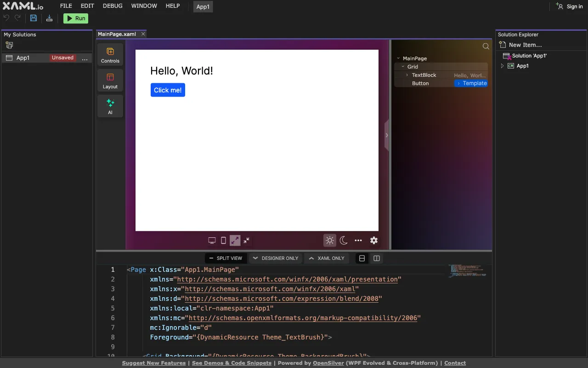Viewport: 588px width, 368px height.
Task: Run the app with the green Run button
Action: pyautogui.click(x=76, y=18)
